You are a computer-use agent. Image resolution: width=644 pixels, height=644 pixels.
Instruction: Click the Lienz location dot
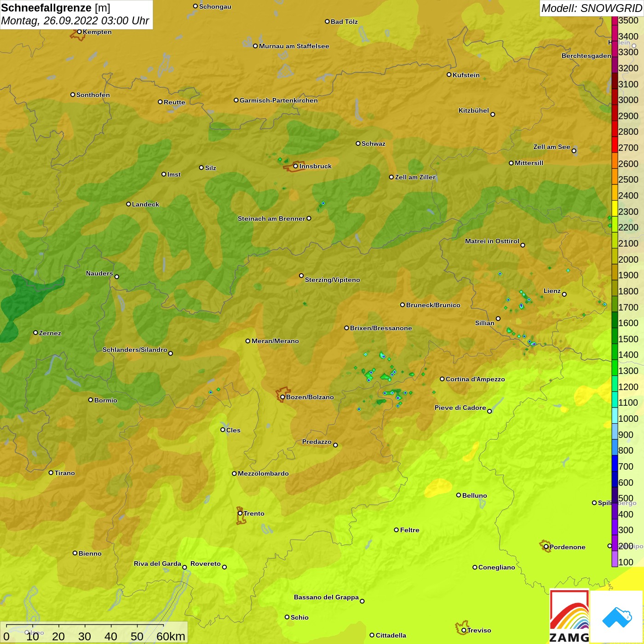coord(564,294)
